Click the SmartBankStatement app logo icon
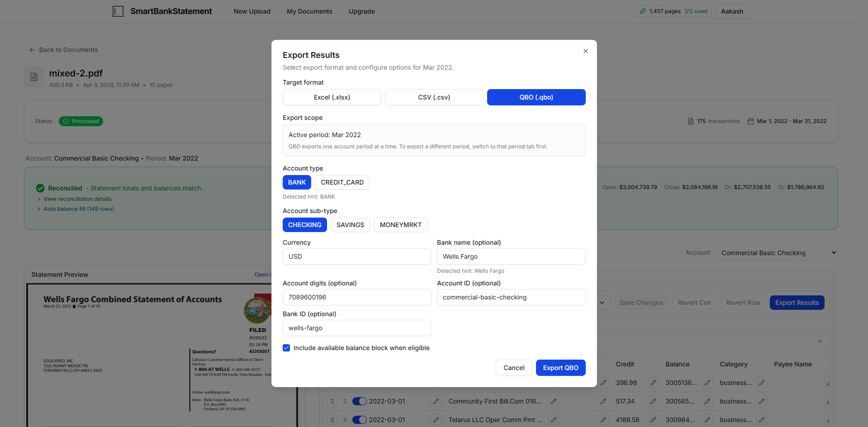Screen dimensions: 868x427 click(x=118, y=11)
